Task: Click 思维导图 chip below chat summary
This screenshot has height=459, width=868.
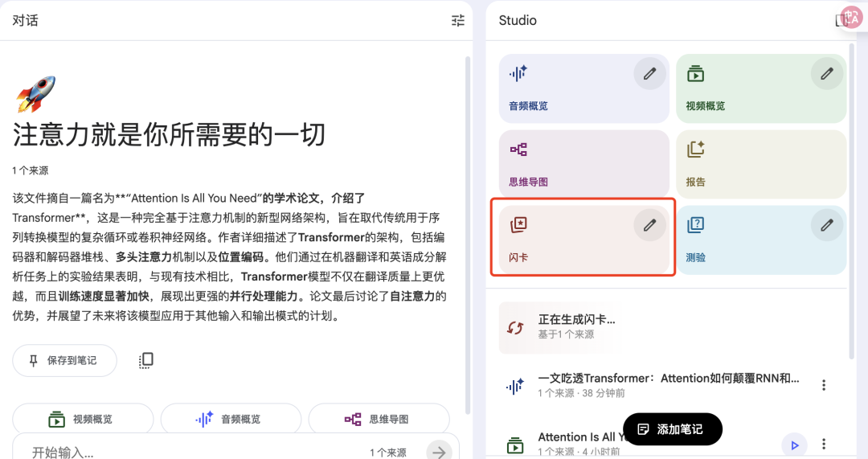Action: tap(379, 419)
